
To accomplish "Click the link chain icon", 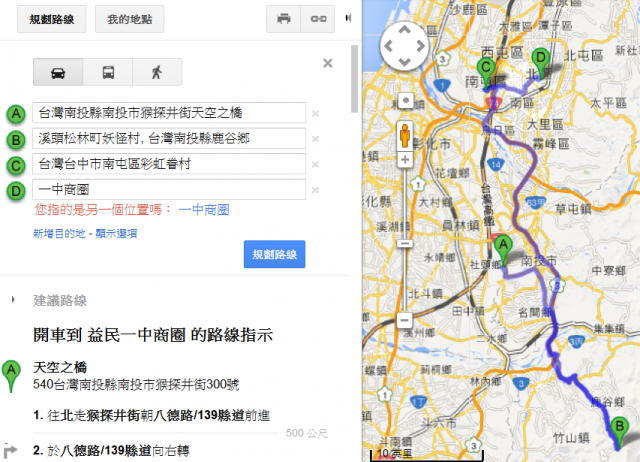I will pyautogui.click(x=318, y=19).
